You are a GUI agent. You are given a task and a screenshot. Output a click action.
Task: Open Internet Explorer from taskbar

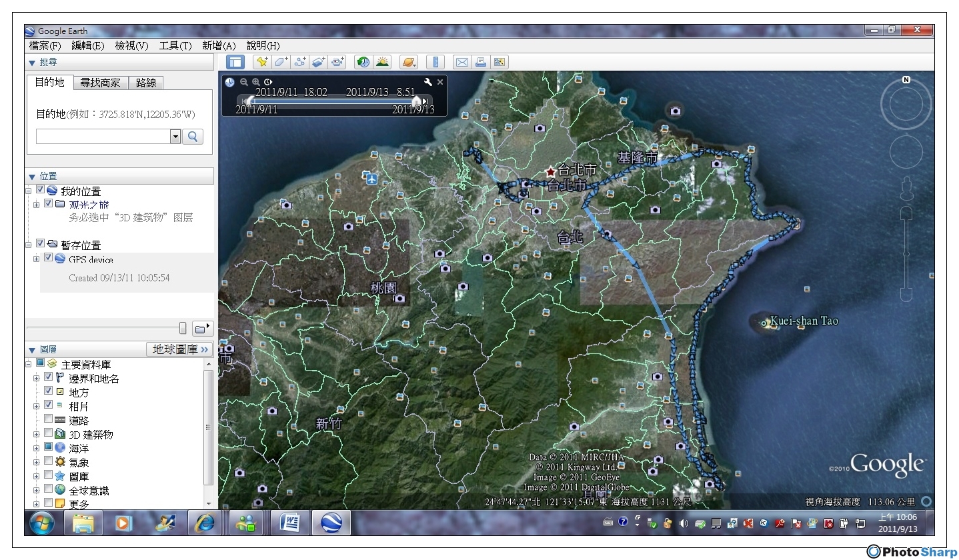tap(204, 523)
